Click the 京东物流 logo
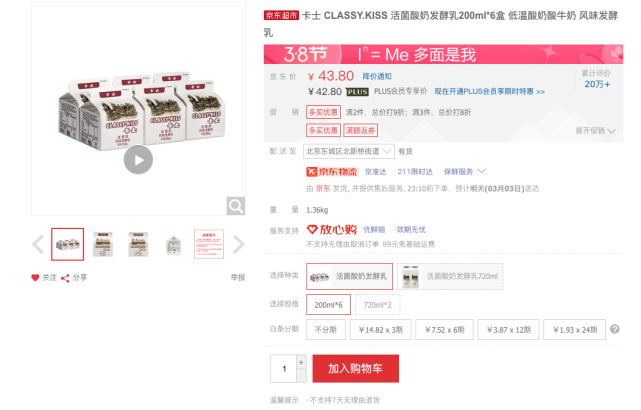 click(332, 172)
